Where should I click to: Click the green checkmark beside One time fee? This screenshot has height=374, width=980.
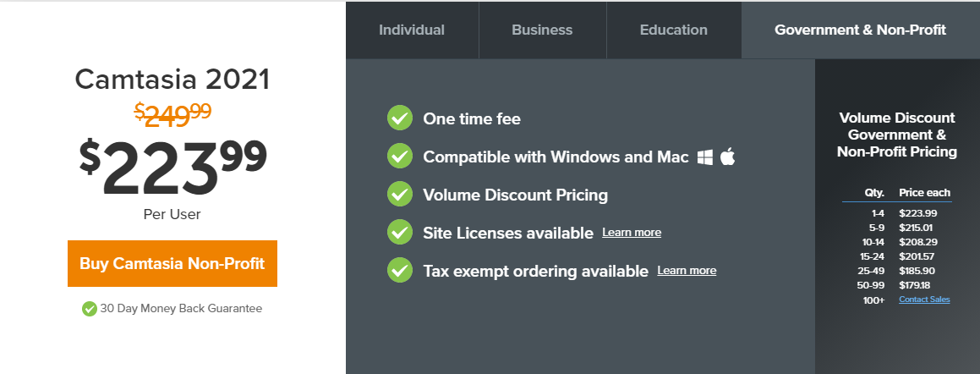pos(399,118)
